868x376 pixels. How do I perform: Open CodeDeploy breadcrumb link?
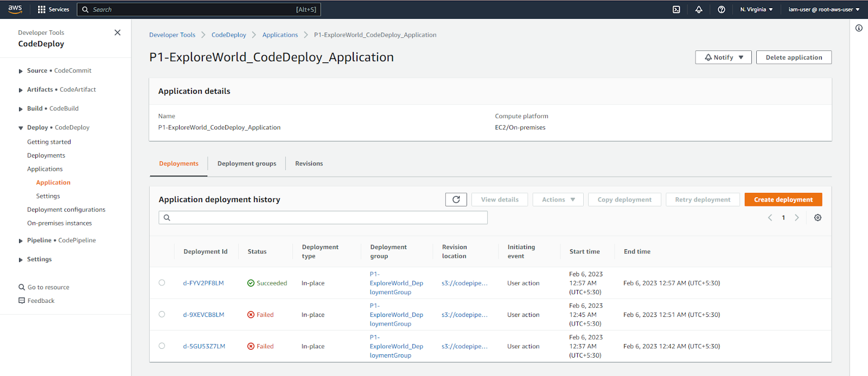coord(228,35)
